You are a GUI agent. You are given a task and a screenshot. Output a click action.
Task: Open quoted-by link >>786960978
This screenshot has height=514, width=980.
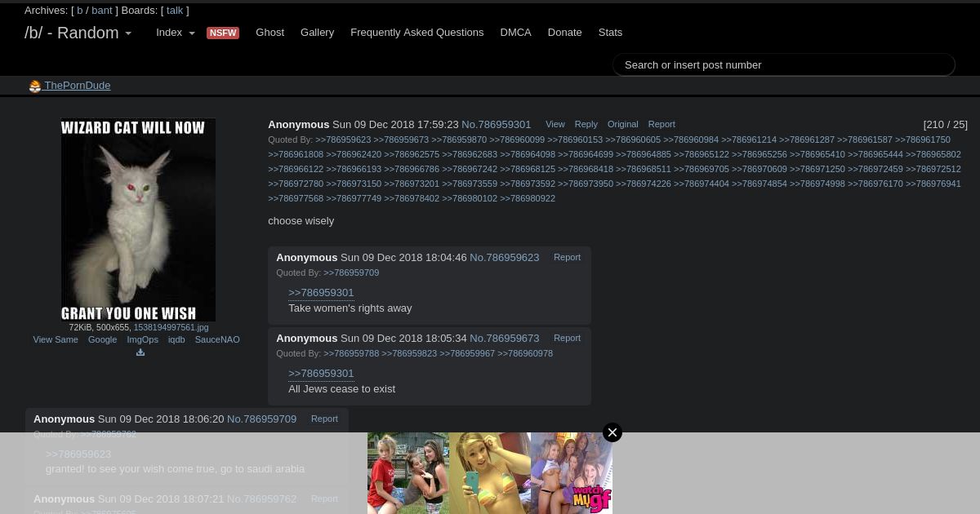point(525,353)
